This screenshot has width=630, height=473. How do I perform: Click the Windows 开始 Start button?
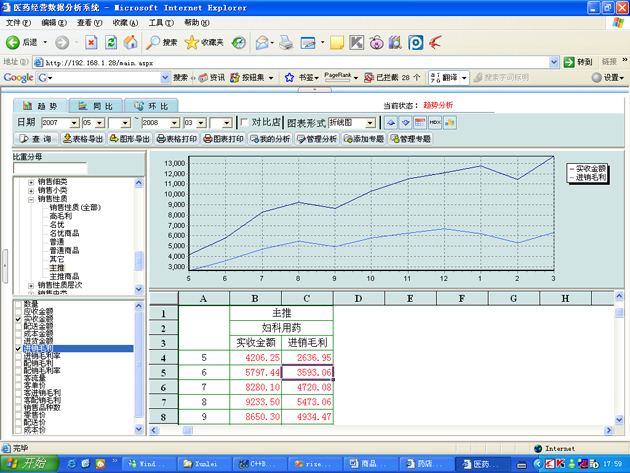point(29,464)
